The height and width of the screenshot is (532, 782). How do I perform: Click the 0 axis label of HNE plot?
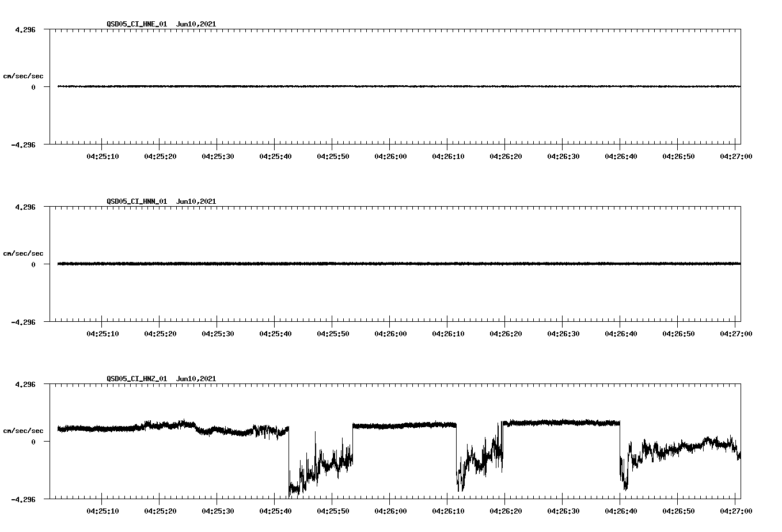pos(33,87)
